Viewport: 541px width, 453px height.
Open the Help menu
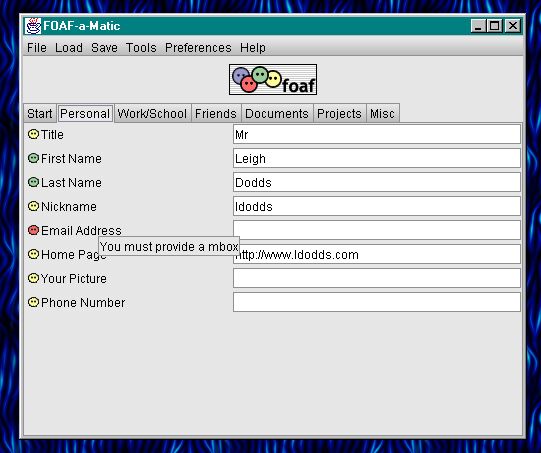(x=253, y=48)
